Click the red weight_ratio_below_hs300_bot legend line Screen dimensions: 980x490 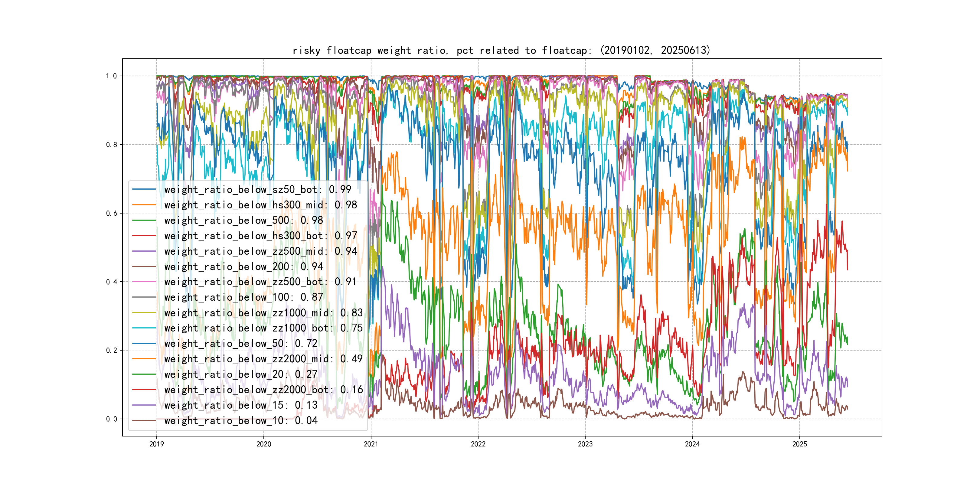pyautogui.click(x=144, y=236)
